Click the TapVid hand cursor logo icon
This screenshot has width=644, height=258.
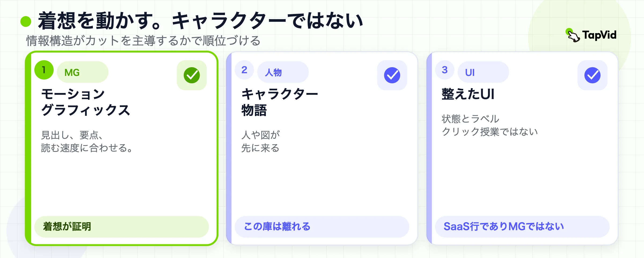pyautogui.click(x=573, y=35)
